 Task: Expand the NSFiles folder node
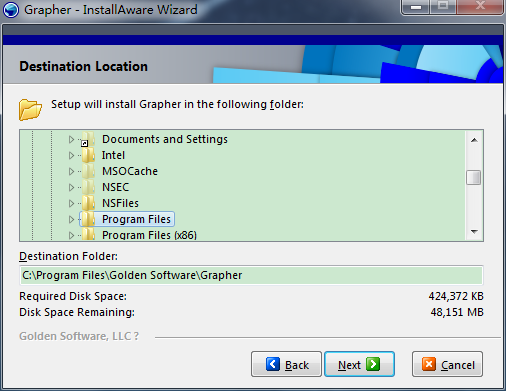coord(71,203)
